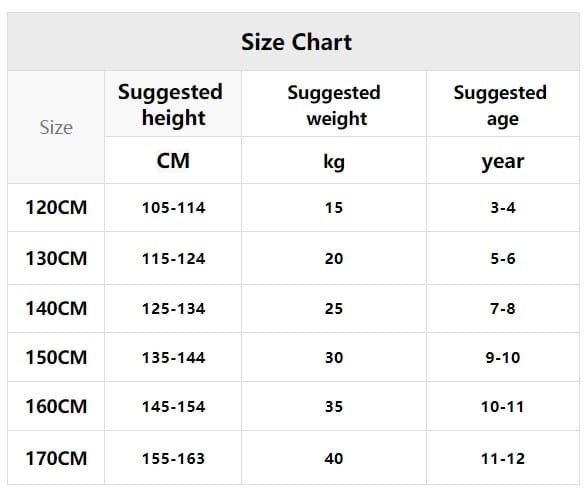Image resolution: width=588 pixels, height=502 pixels.
Task: Click the Suggested age column header
Action: (x=503, y=104)
